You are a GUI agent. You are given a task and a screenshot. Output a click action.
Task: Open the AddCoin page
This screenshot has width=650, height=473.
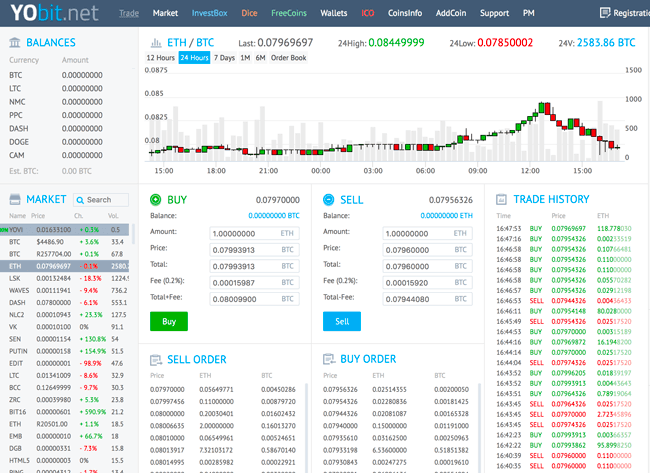(x=451, y=13)
